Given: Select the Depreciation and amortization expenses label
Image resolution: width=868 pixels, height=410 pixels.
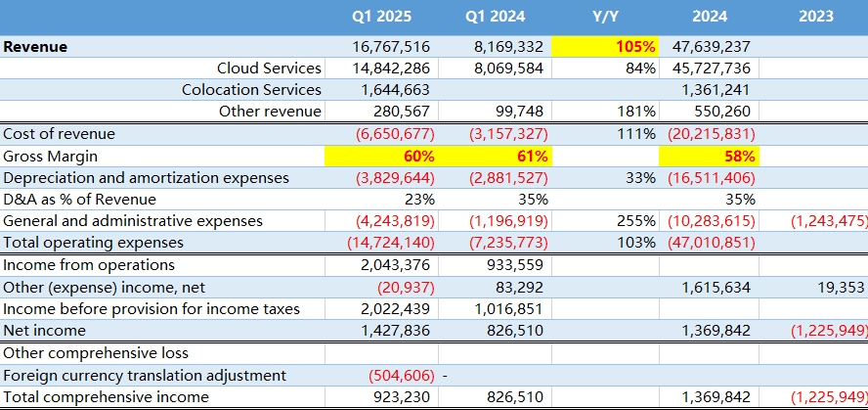Looking at the screenshot, I should tap(147, 178).
